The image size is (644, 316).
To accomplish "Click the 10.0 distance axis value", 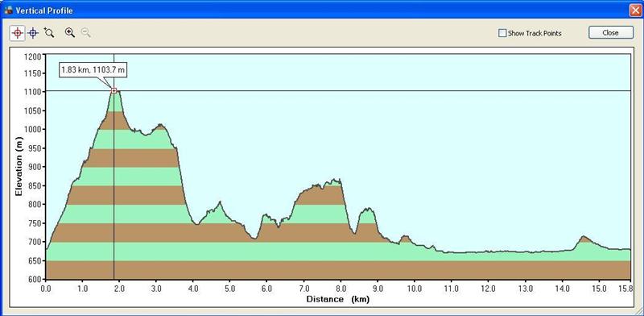I will [x=415, y=289].
